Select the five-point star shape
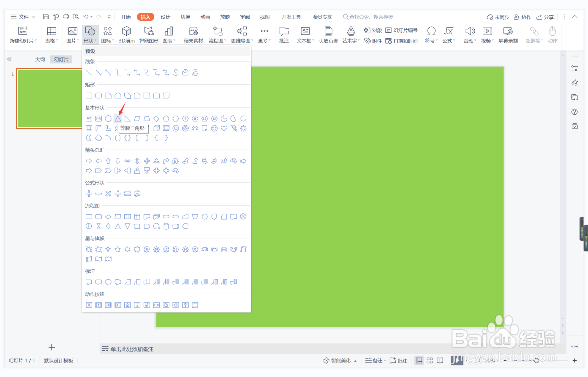Viewport: 588px width, 377px height. [118, 249]
